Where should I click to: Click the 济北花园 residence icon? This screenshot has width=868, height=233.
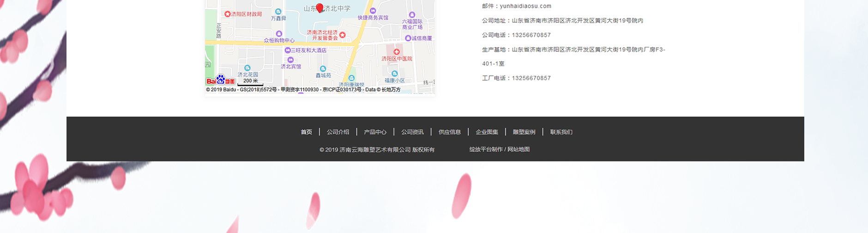click(247, 68)
